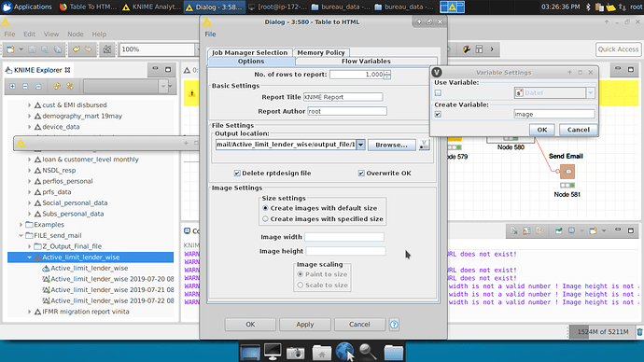Click the heap memory status bar
The height and width of the screenshot is (362, 644).
(x=602, y=331)
